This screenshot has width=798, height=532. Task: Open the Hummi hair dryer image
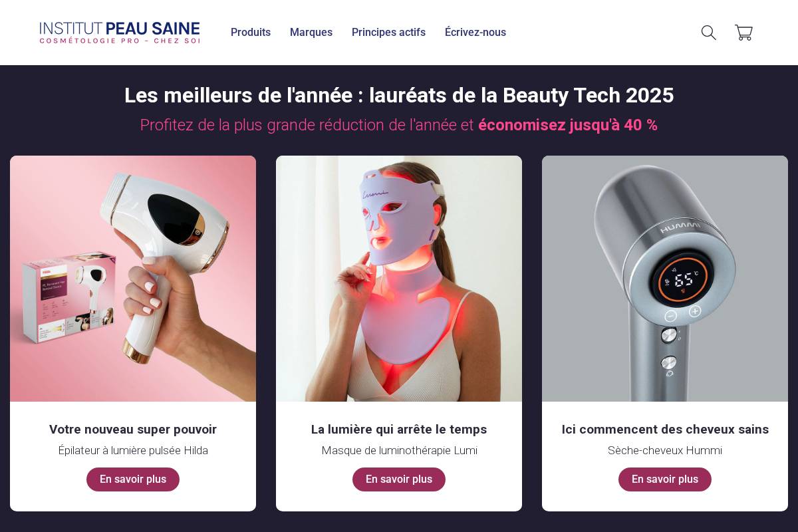coord(665,279)
